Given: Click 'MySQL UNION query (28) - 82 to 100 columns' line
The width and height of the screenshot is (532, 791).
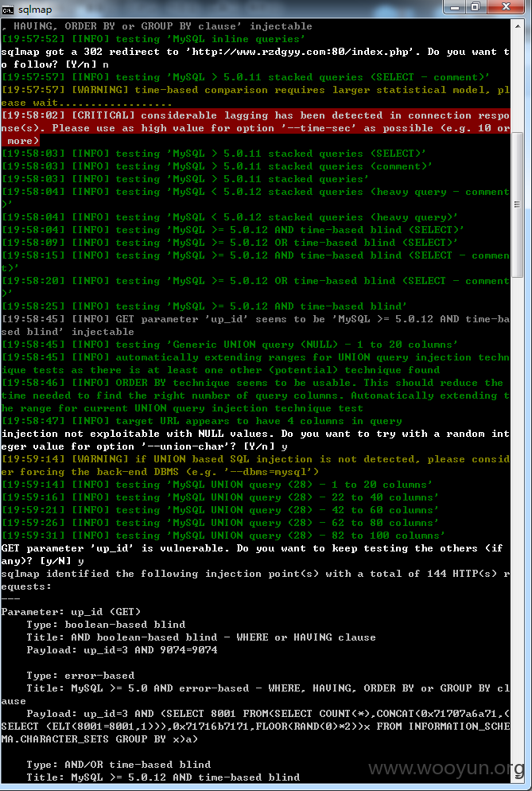Looking at the screenshot, I should pos(223,536).
